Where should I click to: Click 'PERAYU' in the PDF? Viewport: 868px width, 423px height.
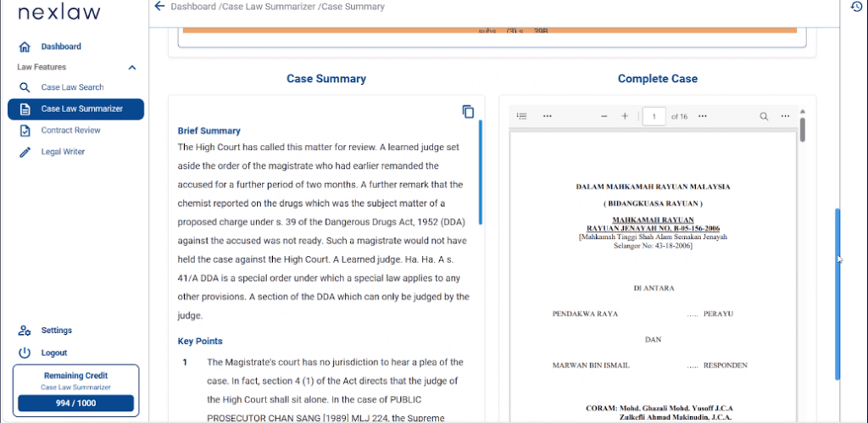click(719, 314)
